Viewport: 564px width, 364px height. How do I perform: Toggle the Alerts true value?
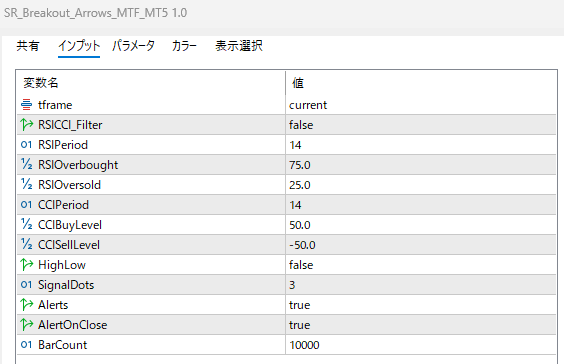[420, 305]
